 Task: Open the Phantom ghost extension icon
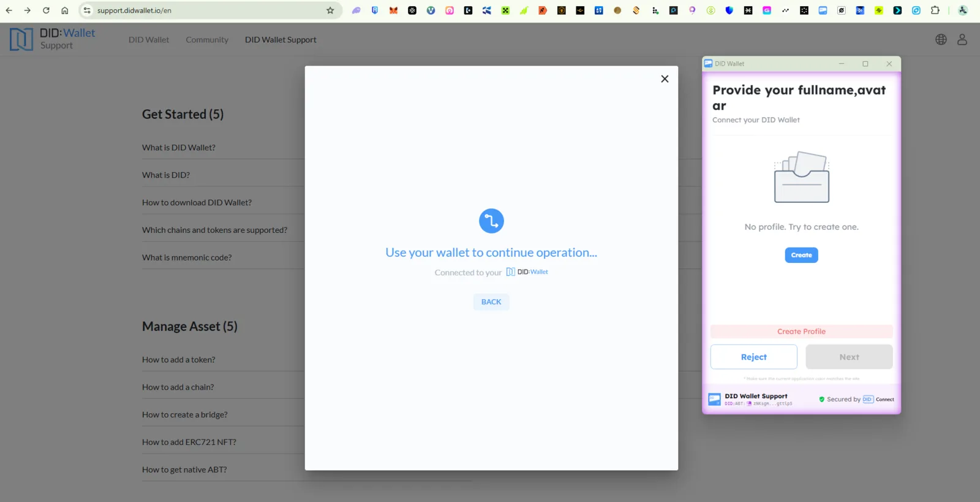coord(356,10)
